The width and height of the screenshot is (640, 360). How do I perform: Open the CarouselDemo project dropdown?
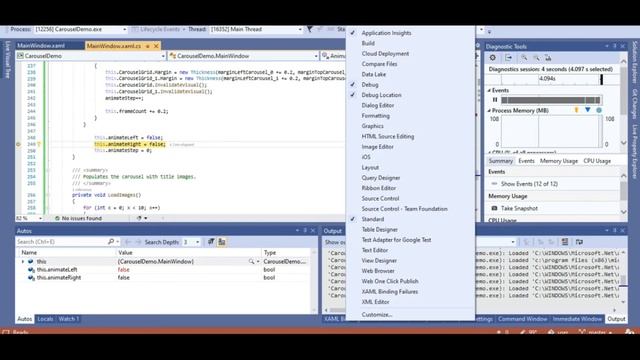pos(163,56)
